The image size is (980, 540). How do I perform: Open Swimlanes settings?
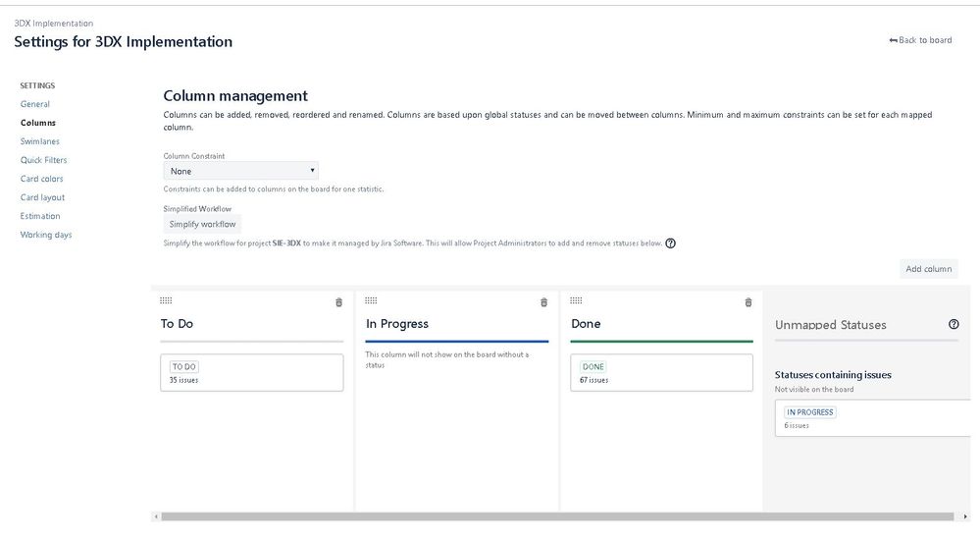tap(40, 141)
